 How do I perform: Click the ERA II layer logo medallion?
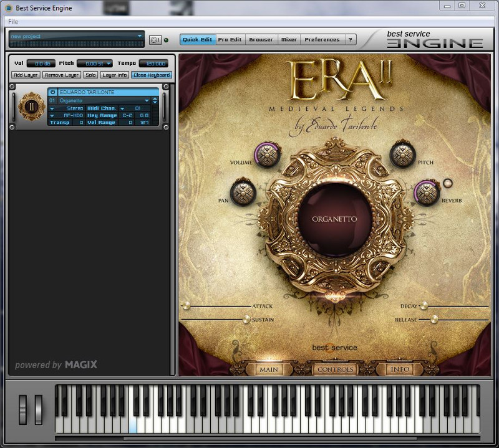pos(32,107)
